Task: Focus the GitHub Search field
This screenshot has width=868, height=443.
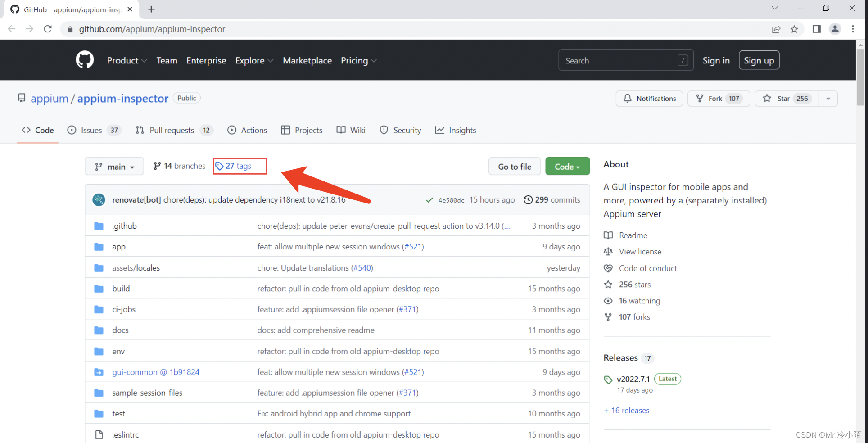Action: click(x=626, y=60)
